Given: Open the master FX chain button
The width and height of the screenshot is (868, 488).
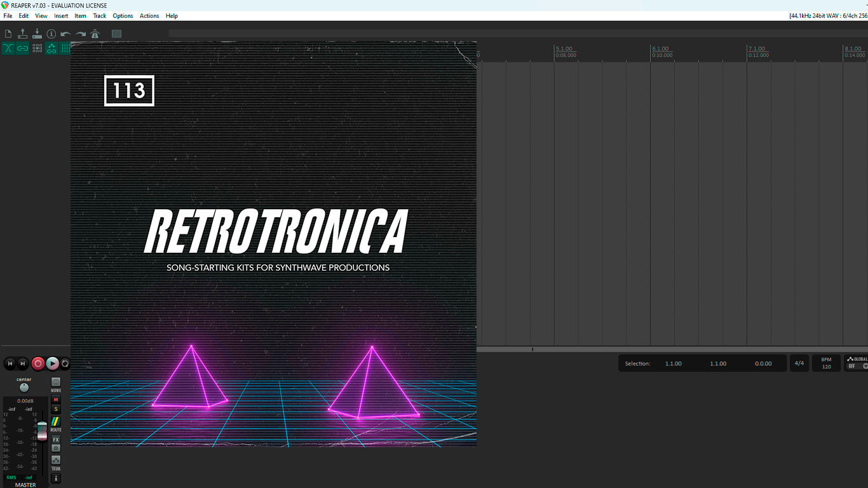Looking at the screenshot, I should pyautogui.click(x=56, y=440).
